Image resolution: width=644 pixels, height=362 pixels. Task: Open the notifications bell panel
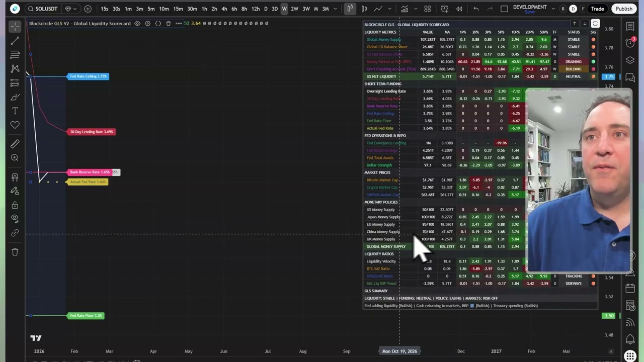pyautogui.click(x=630, y=339)
